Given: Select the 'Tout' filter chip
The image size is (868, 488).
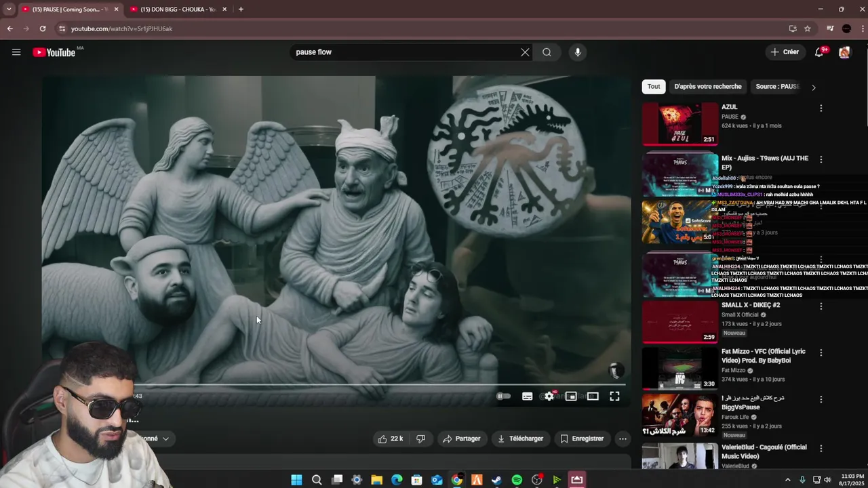Looking at the screenshot, I should click(x=654, y=87).
